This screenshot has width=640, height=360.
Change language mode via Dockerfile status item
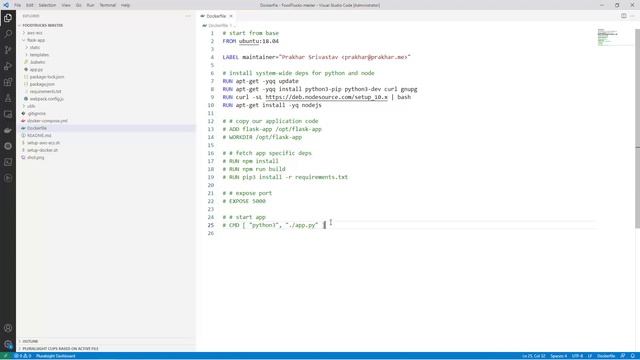click(x=606, y=356)
